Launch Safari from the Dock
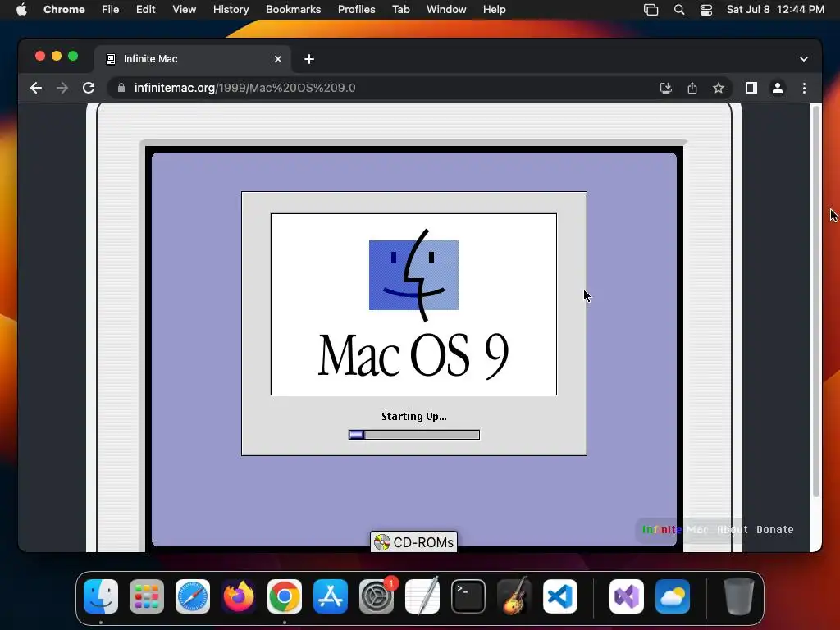840x630 pixels. pyautogui.click(x=193, y=596)
